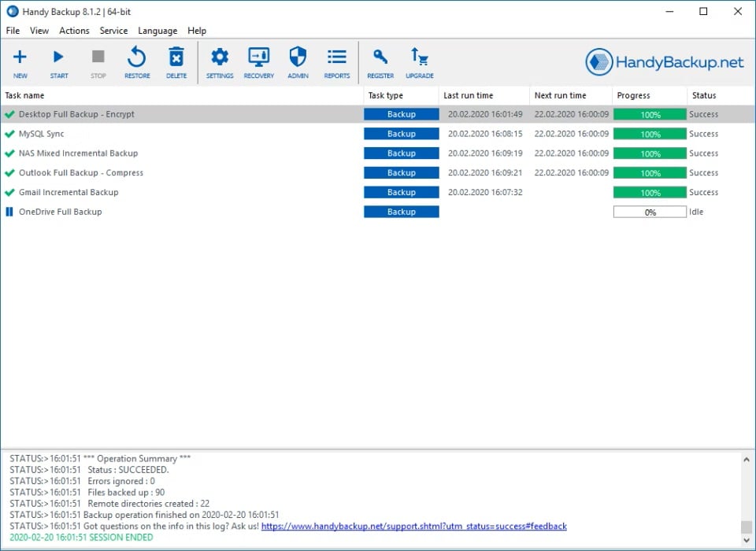Open SETTINGS via the gear icon
This screenshot has width=756, height=551.
click(220, 63)
